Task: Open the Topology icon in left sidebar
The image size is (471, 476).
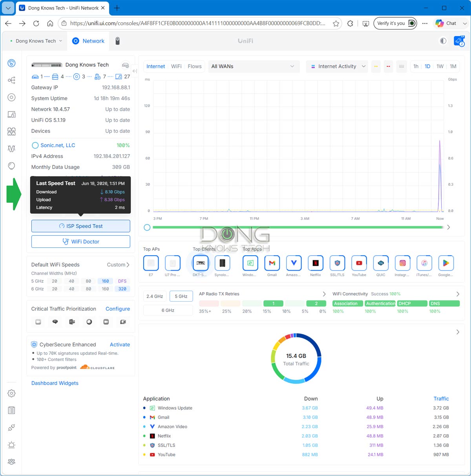Action: click(12, 80)
